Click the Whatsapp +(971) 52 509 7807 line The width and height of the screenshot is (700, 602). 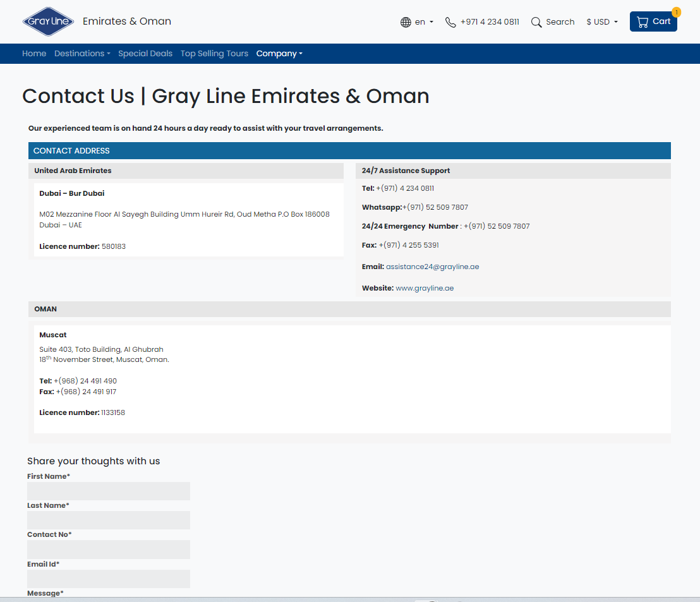[x=414, y=207]
